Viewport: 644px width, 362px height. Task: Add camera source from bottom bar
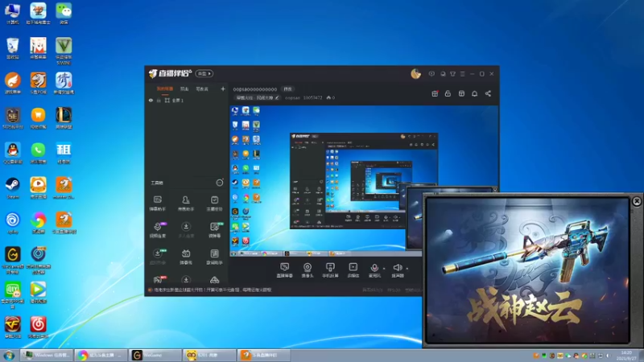coord(308,270)
